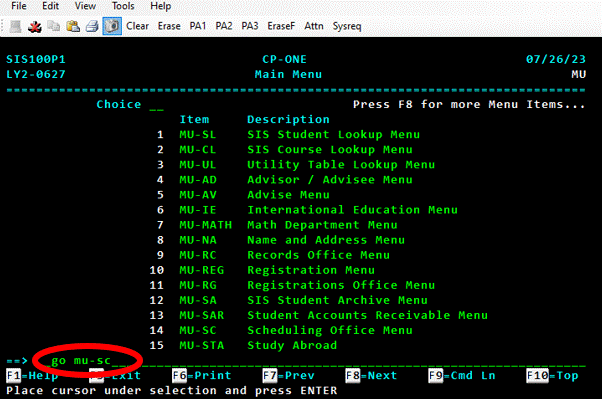
Task: Click the PA2 key button
Action: (224, 26)
